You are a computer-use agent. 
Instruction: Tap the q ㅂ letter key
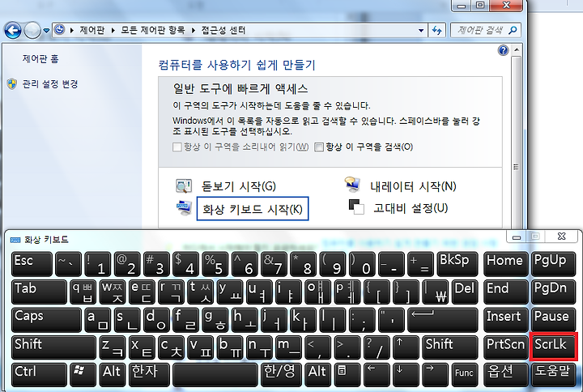pos(83,292)
